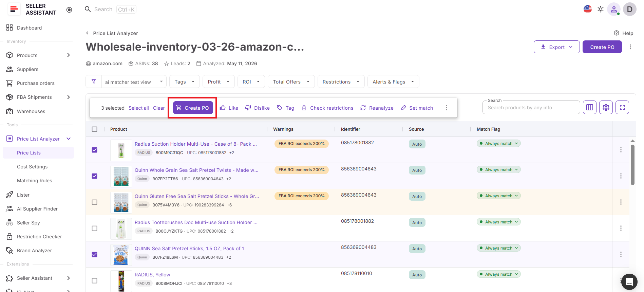Open the US flag marketplace selector
644x292 pixels.
588,9
